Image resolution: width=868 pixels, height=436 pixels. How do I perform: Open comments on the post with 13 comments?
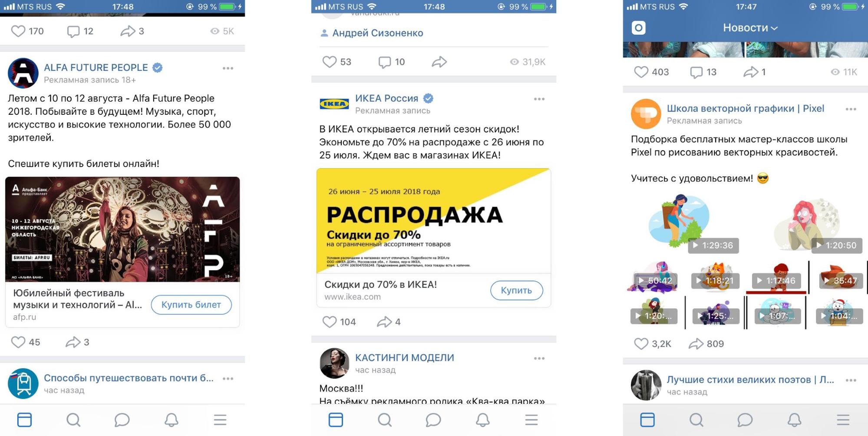pos(696,72)
